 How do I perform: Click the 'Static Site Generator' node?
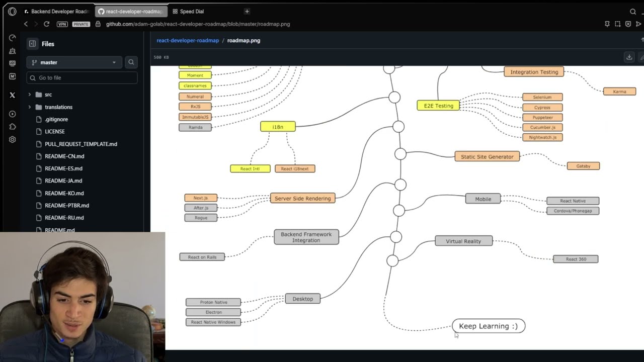pyautogui.click(x=487, y=156)
